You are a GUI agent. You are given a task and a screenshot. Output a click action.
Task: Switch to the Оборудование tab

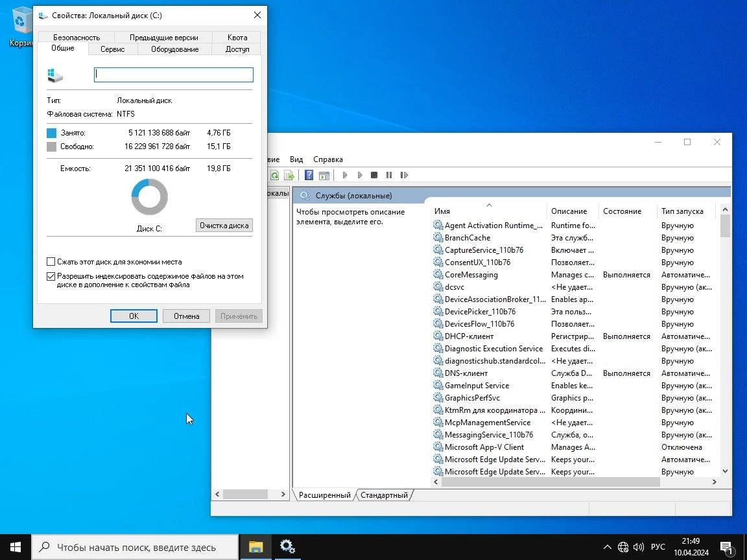tap(175, 49)
